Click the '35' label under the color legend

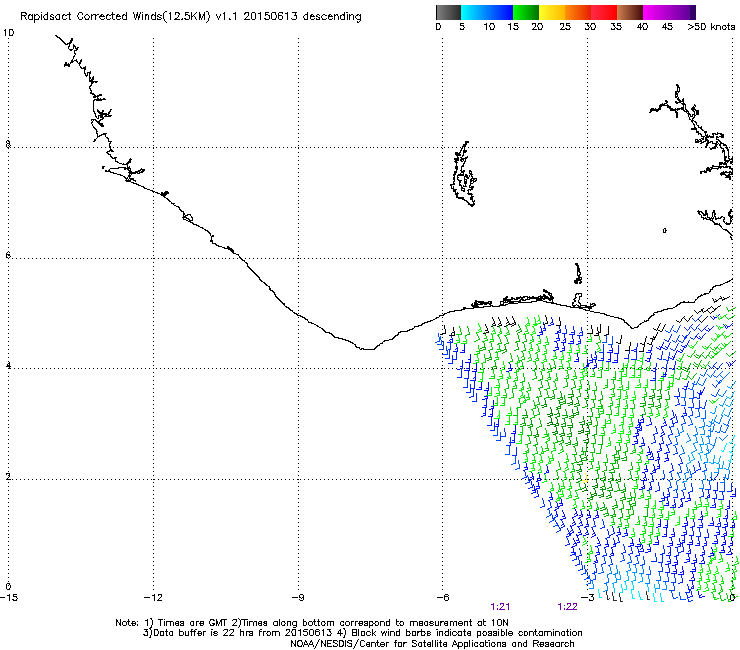[616, 27]
